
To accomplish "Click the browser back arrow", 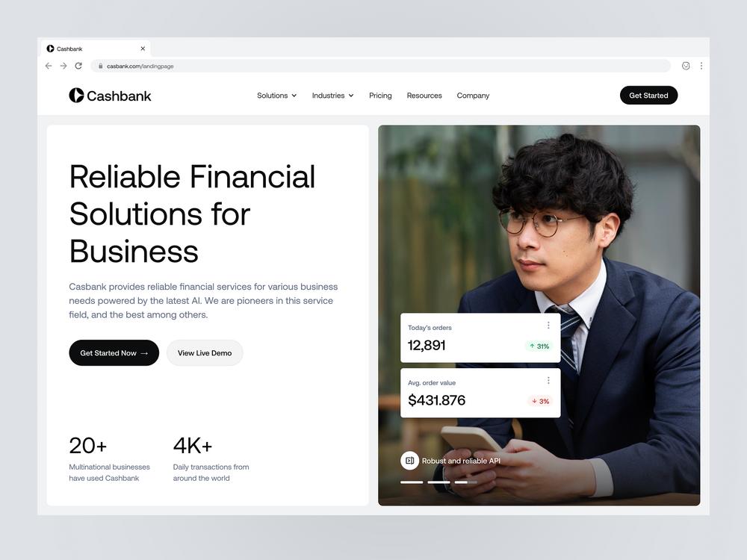I will coord(49,66).
